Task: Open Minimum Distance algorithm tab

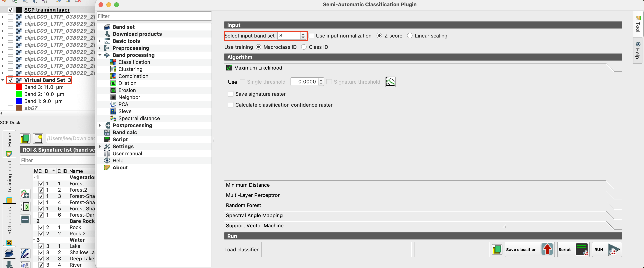Action: pyautogui.click(x=248, y=185)
